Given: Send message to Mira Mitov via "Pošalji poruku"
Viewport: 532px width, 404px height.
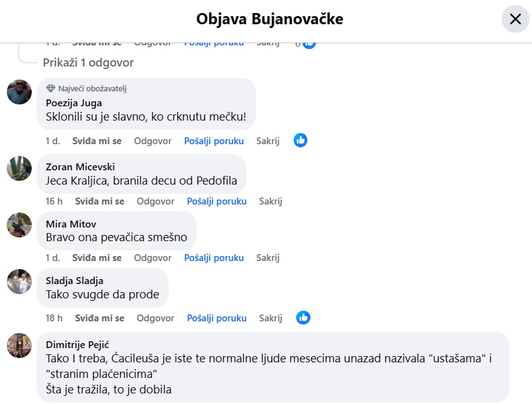Looking at the screenshot, I should 214,258.
